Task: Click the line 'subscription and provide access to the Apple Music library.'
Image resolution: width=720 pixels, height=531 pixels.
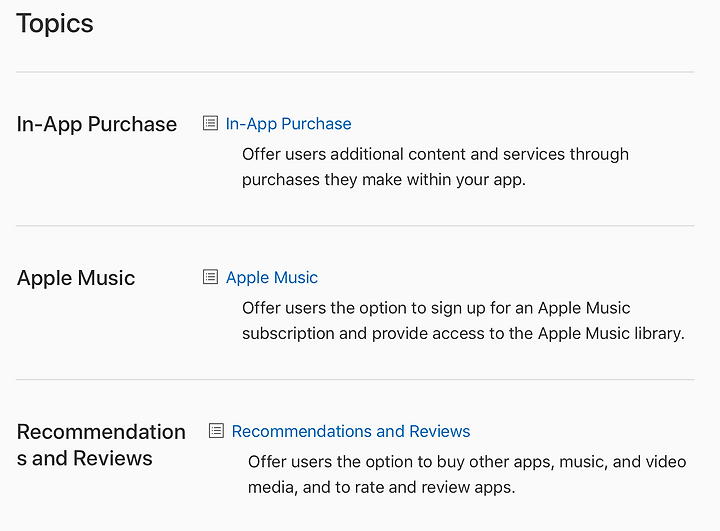Action: pyautogui.click(x=463, y=333)
